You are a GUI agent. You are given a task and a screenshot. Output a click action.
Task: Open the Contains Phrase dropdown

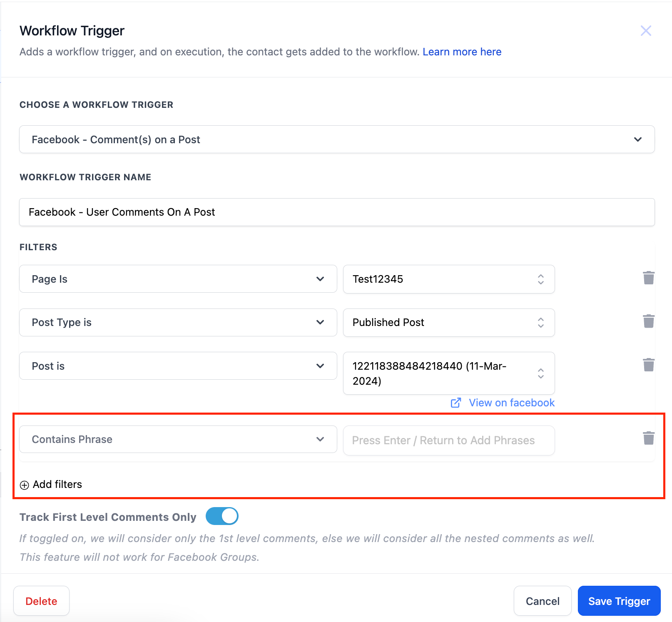[x=178, y=439]
